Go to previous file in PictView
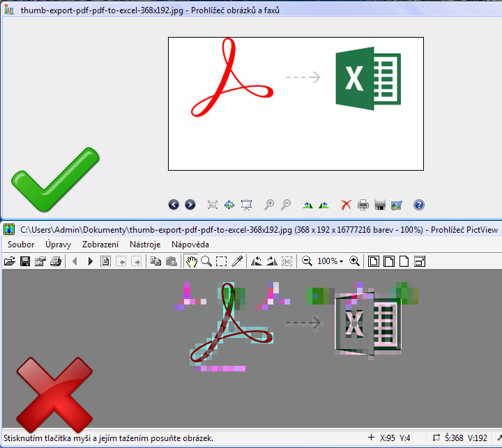The height and width of the screenshot is (448, 502). pyautogui.click(x=75, y=261)
